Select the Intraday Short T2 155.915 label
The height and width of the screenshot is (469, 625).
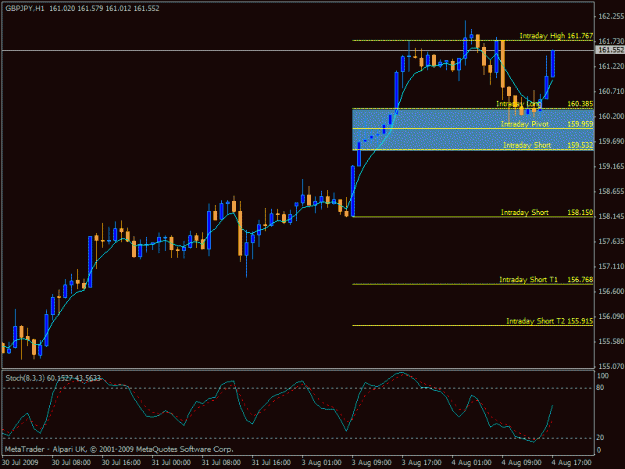click(549, 321)
